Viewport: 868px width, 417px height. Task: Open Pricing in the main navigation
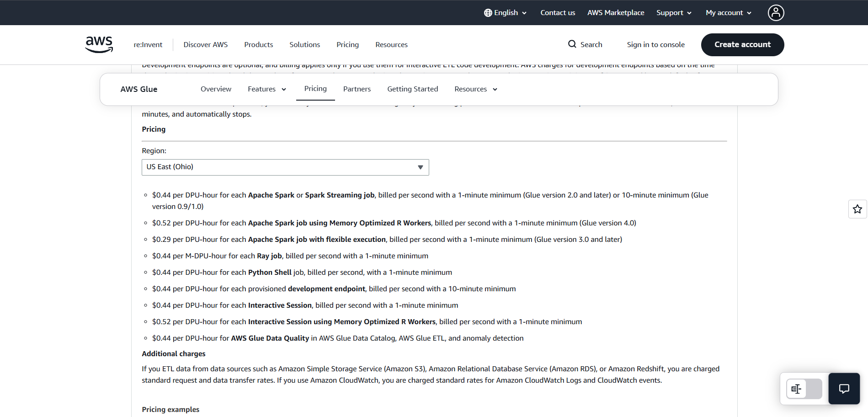pyautogui.click(x=348, y=45)
